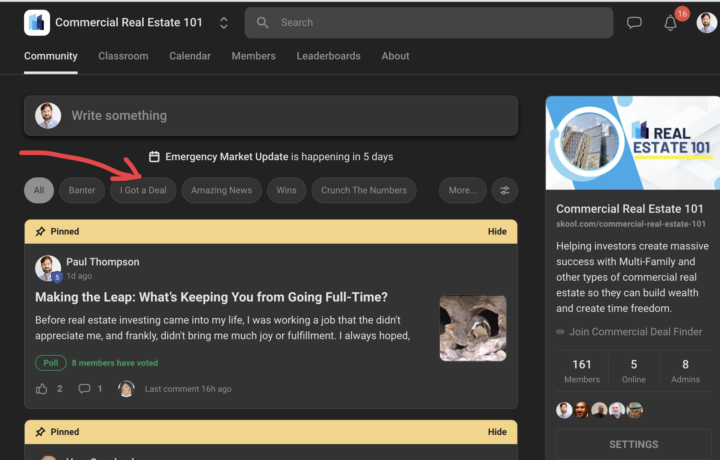Open the Leaderboards tab
Image resolution: width=720 pixels, height=460 pixels.
coord(328,56)
